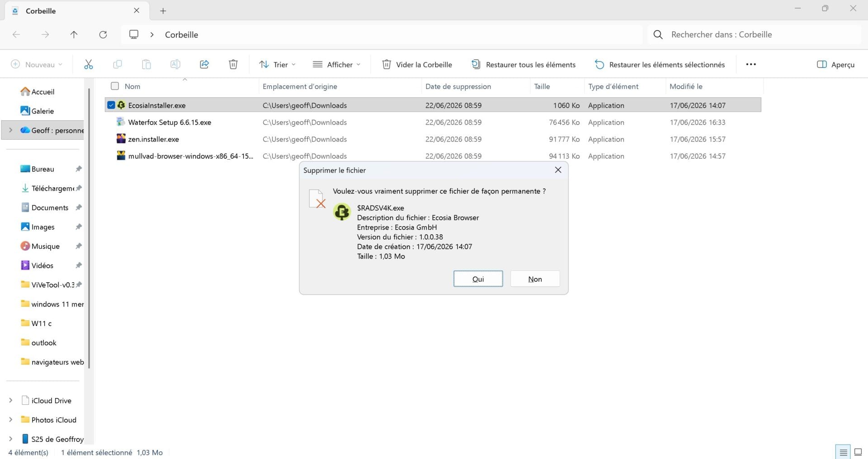The width and height of the screenshot is (868, 459).
Task: Toggle the Aperçu preview pane
Action: (x=836, y=65)
